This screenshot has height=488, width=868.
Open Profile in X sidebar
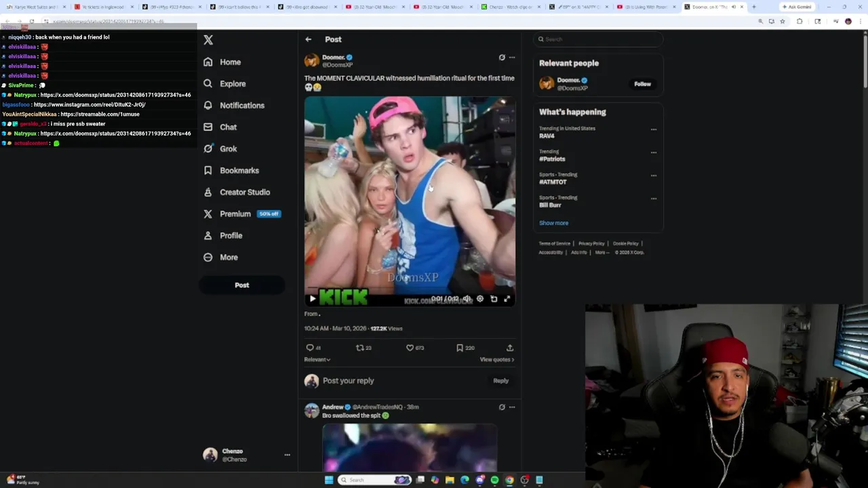(x=223, y=235)
